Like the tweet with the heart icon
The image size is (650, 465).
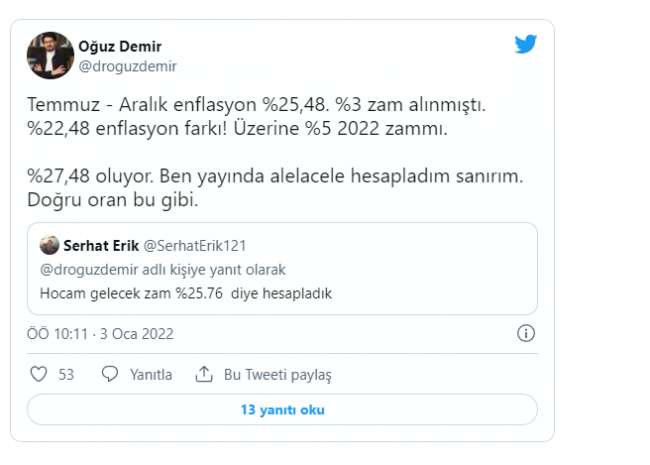pos(39,374)
